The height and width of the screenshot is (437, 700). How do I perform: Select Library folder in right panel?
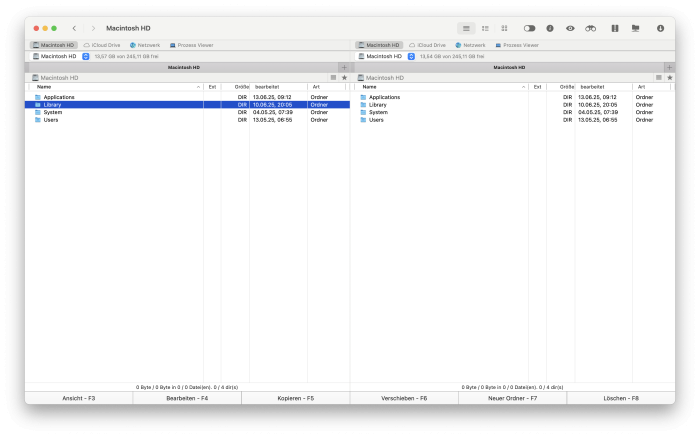513,105
